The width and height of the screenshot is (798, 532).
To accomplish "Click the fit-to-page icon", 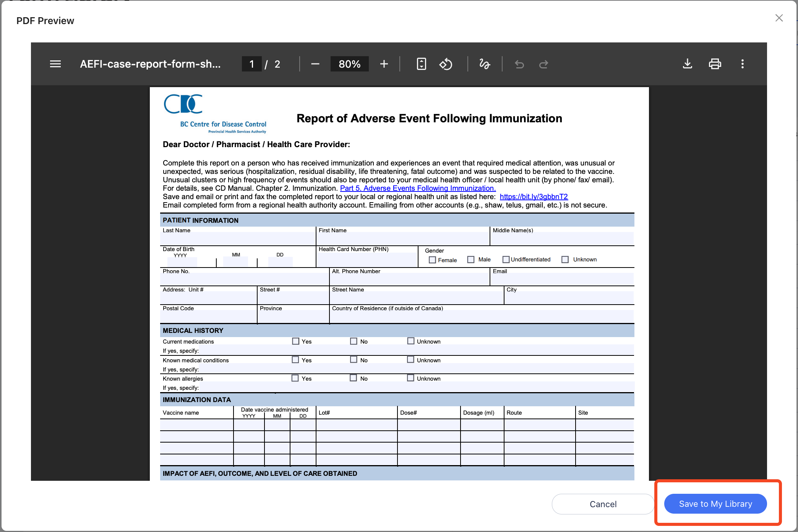I will pos(421,64).
